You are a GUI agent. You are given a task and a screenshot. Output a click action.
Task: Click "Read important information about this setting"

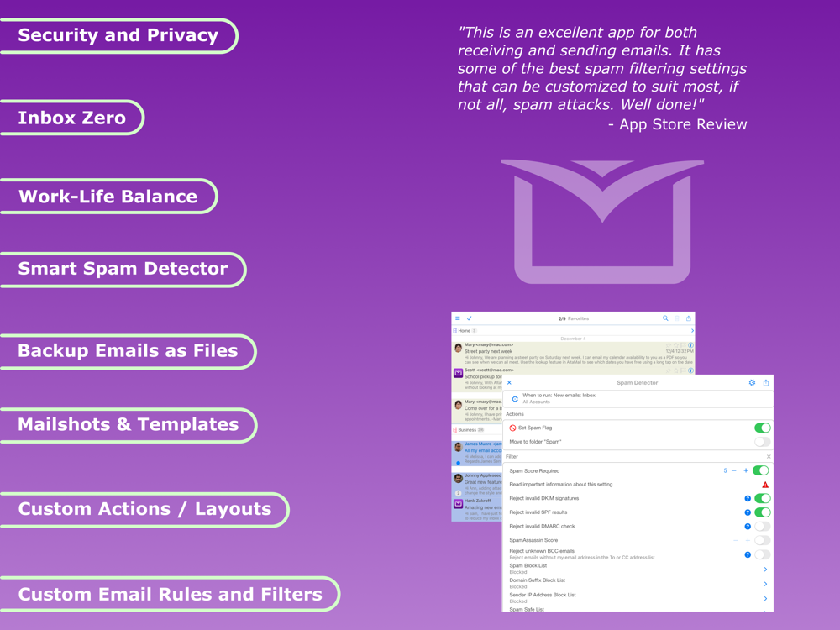coord(561,485)
